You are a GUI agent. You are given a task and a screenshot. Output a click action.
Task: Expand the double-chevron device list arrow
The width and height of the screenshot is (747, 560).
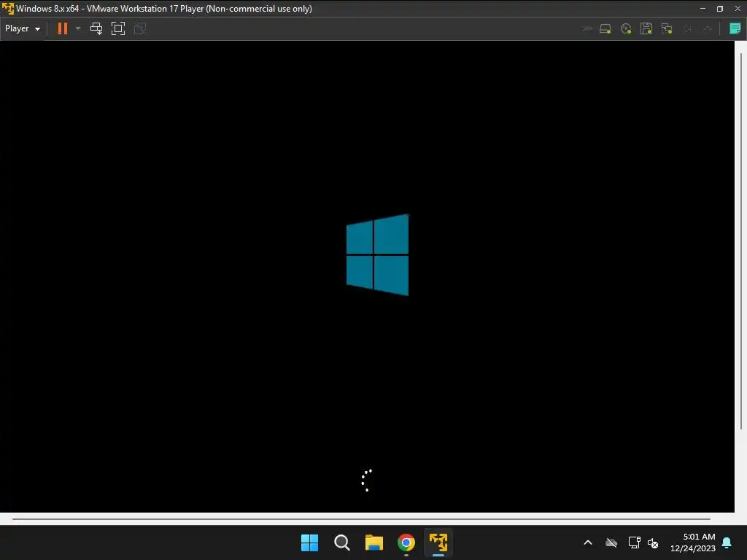coord(587,28)
